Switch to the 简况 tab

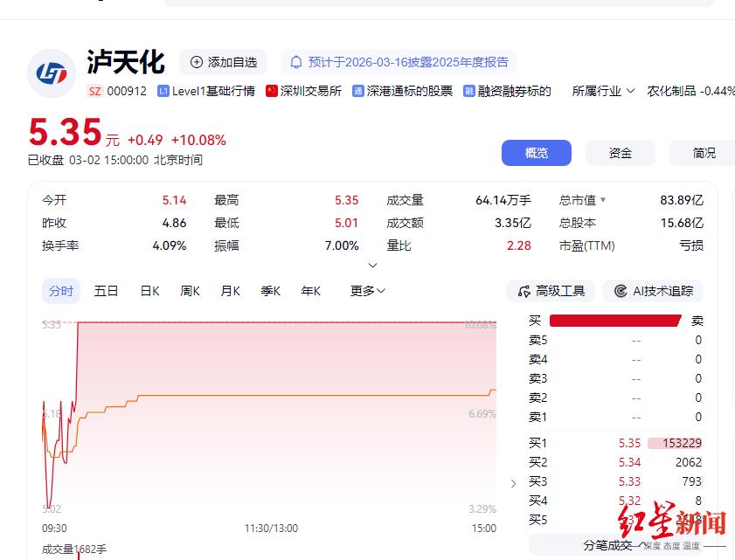[x=704, y=153]
